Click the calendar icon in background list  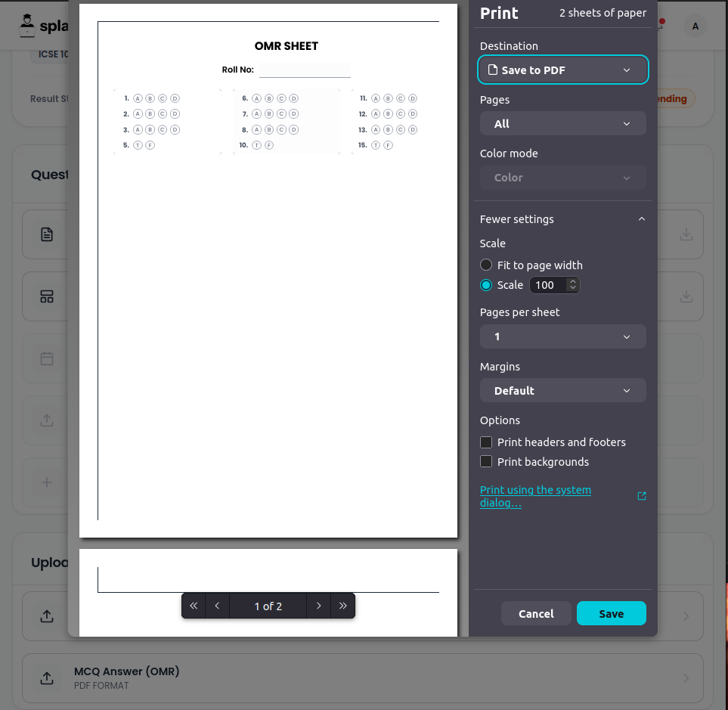point(47,358)
